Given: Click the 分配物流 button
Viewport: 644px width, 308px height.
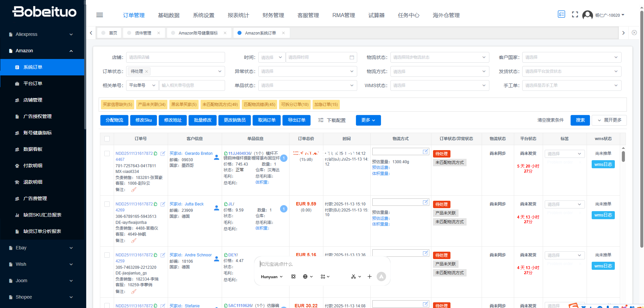Looking at the screenshot, I should [114, 120].
